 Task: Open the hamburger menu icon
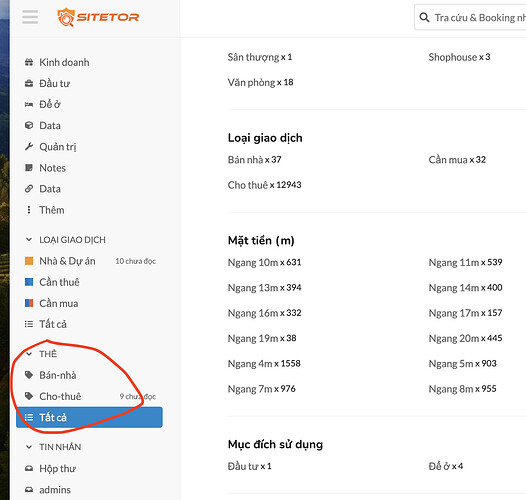click(30, 17)
